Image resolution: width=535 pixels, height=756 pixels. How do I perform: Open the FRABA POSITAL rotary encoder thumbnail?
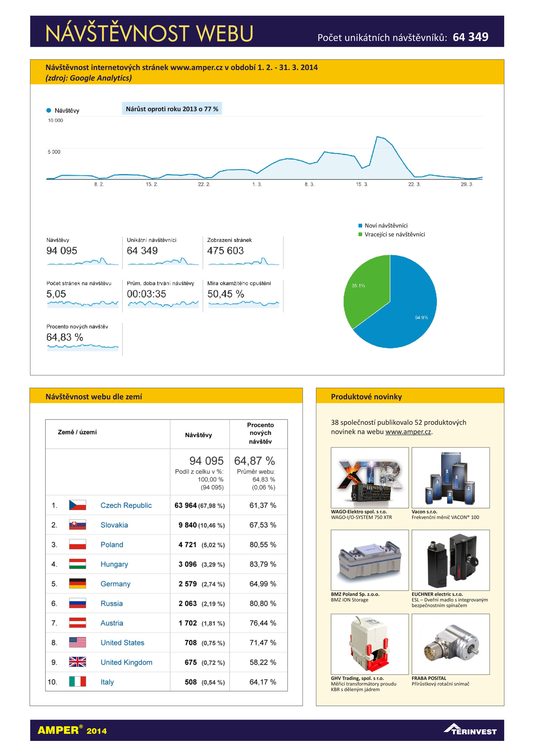click(450, 644)
